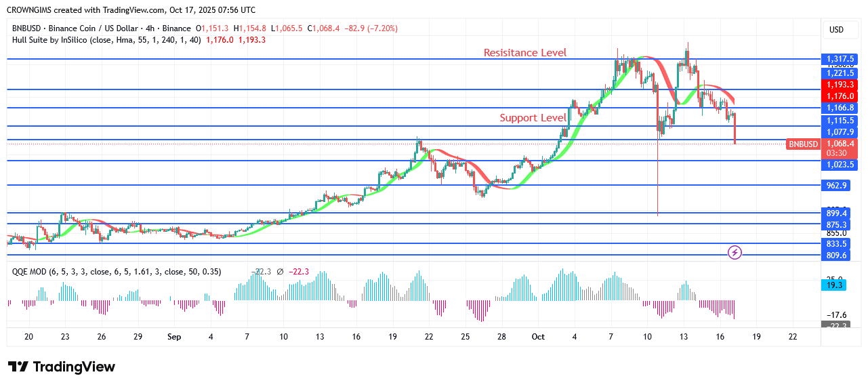868x387 pixels.
Task: Select the Hull Suite by InSilico legend
Action: 83,40
